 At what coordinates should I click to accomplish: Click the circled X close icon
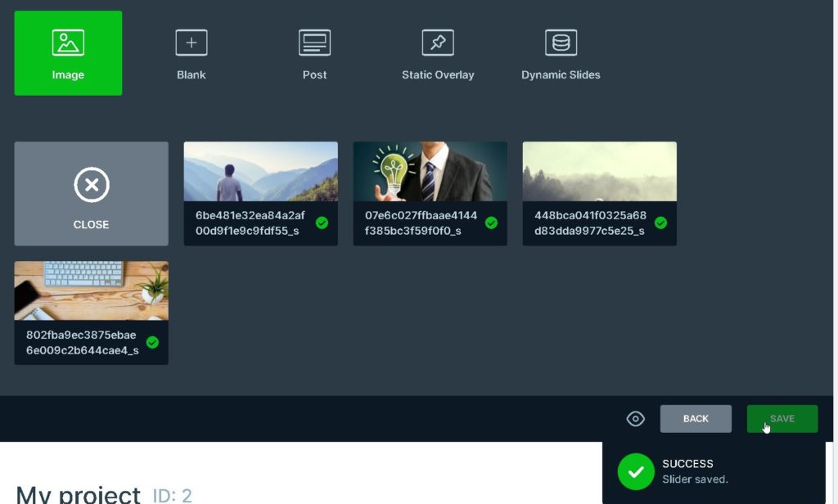(x=91, y=186)
